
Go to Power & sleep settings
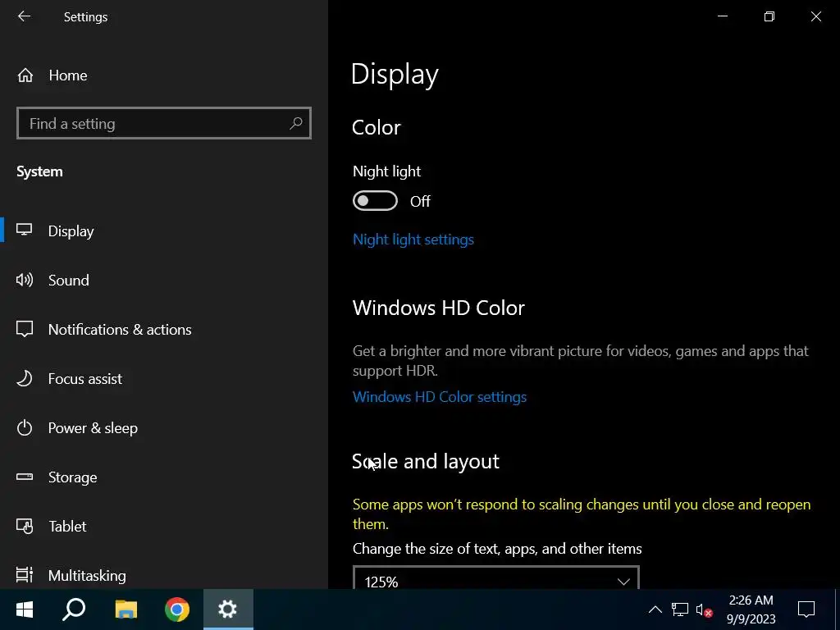tap(93, 428)
